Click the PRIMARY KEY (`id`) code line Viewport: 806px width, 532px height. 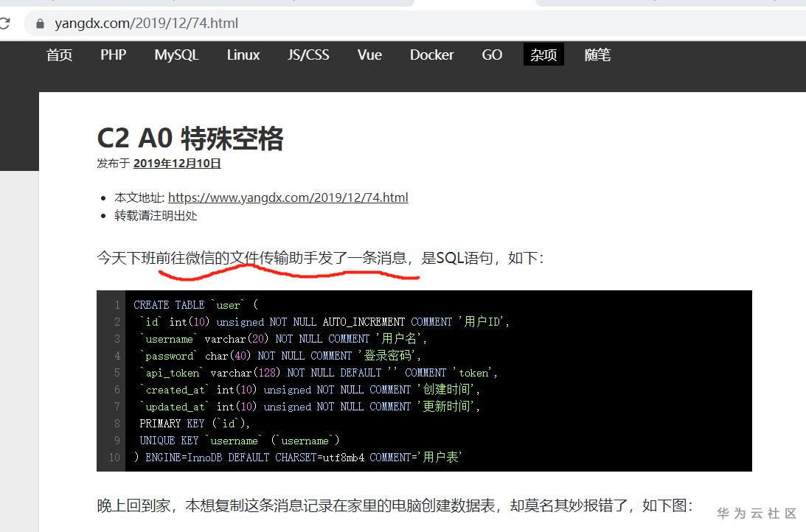click(194, 424)
